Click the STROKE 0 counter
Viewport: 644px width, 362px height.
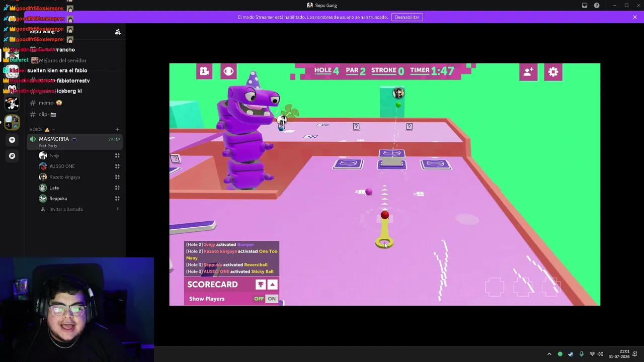coord(387,71)
